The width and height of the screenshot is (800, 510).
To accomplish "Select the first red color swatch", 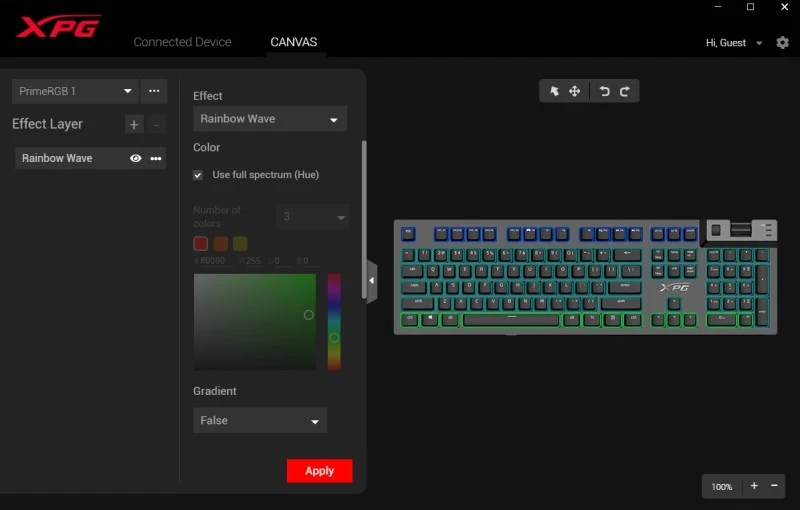I will pyautogui.click(x=200, y=243).
